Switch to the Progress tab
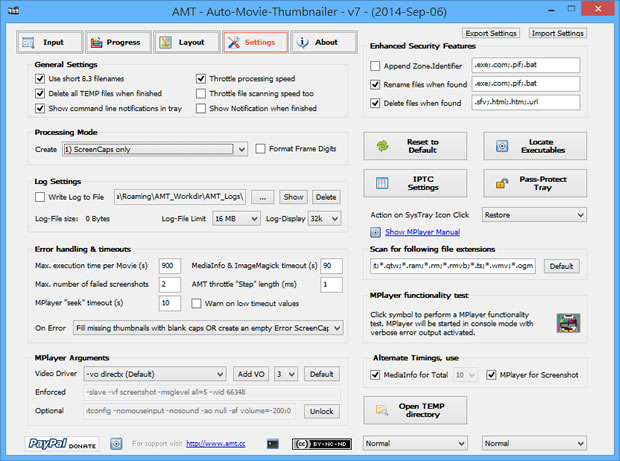 coord(118,42)
